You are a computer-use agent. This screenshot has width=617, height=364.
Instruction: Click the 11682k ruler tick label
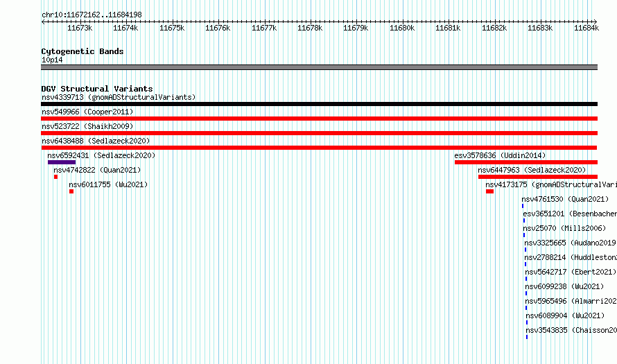(494, 28)
